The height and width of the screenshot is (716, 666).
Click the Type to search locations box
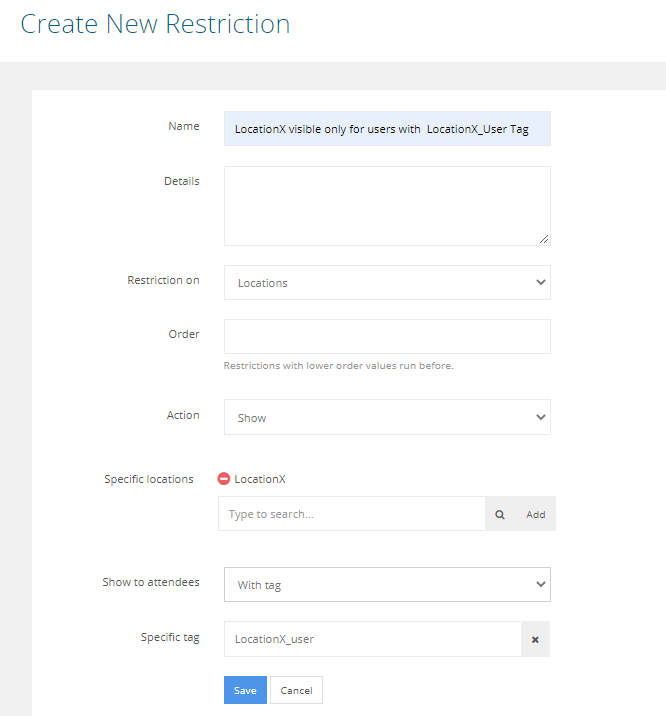[352, 514]
